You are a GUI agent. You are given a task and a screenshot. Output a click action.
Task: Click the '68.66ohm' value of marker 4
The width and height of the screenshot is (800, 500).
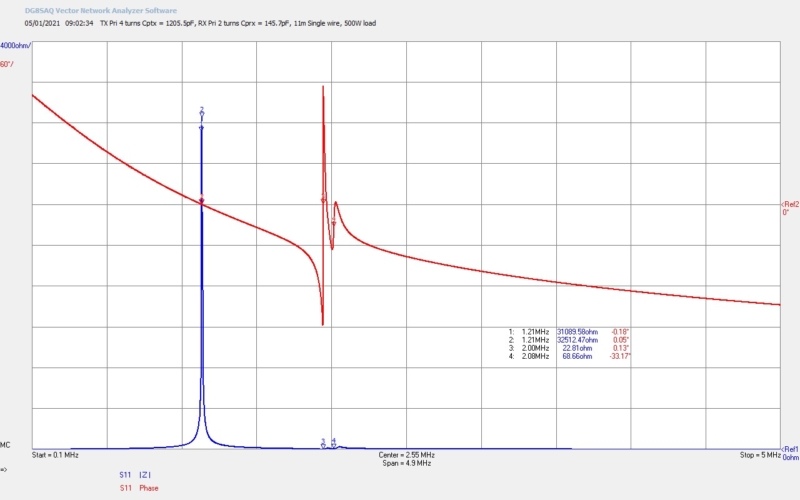(x=577, y=356)
